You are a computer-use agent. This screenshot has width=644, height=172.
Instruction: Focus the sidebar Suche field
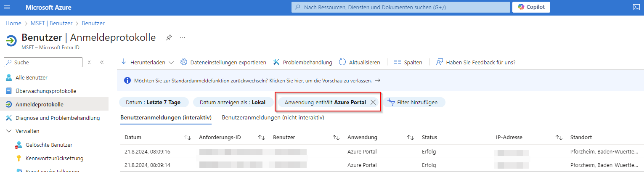43,62
